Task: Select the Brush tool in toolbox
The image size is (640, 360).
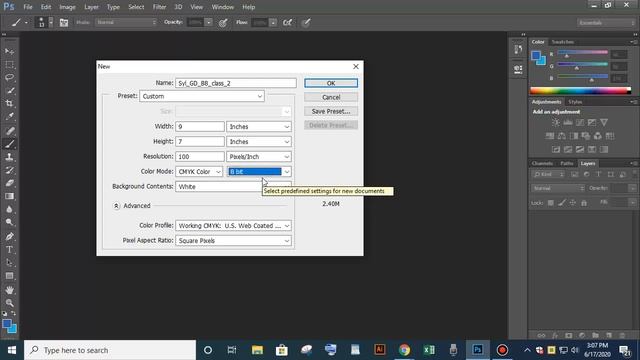Action: 9,144
